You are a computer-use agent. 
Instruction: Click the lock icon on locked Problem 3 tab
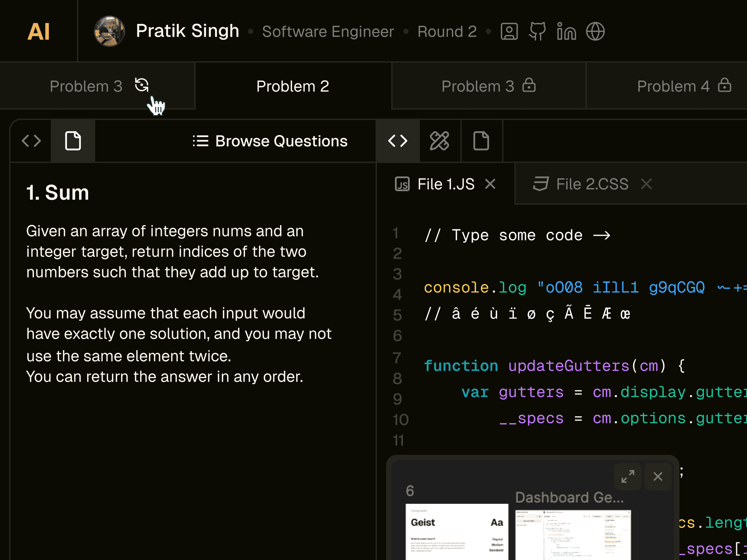pos(529,85)
